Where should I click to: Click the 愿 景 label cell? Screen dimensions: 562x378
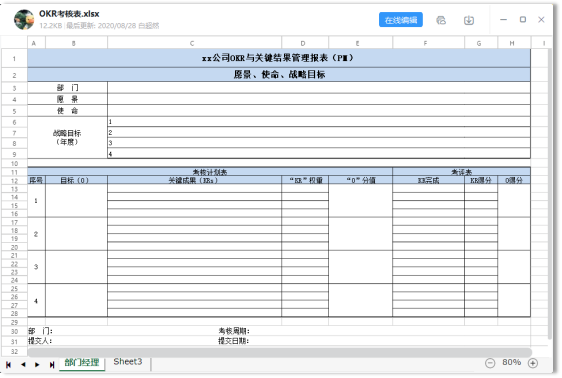(67, 99)
